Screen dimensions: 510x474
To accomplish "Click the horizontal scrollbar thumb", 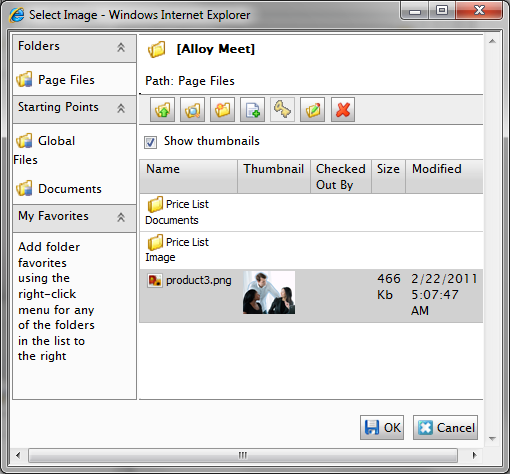I will 243,455.
